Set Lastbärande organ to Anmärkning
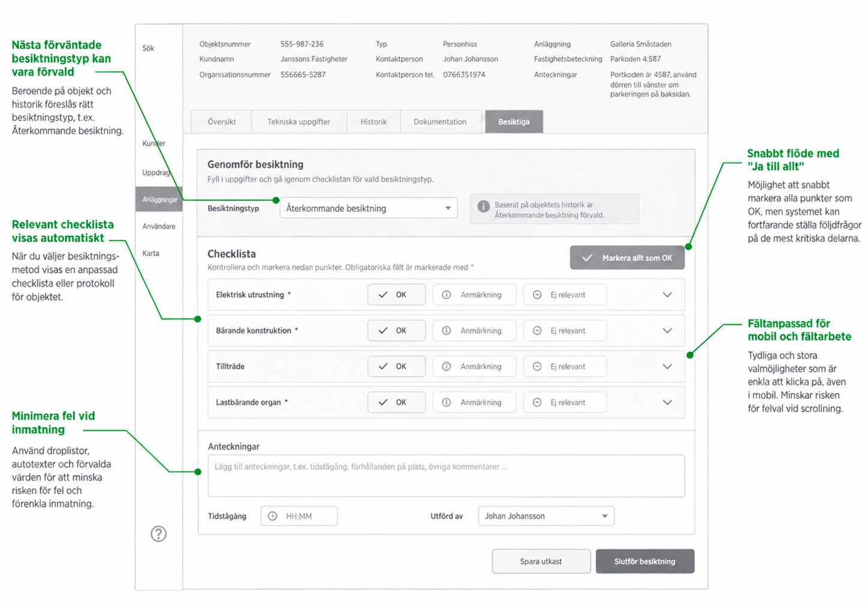Screen dimensions: 868x607 (474, 402)
